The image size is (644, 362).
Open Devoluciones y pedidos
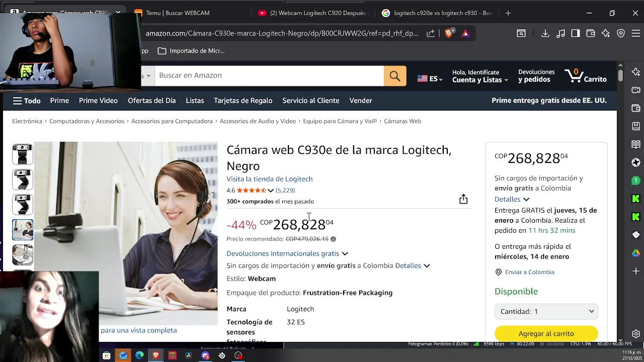pyautogui.click(x=536, y=76)
